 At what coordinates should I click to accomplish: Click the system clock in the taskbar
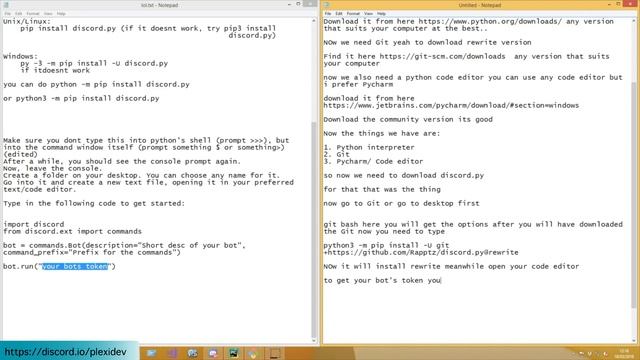[624, 353]
